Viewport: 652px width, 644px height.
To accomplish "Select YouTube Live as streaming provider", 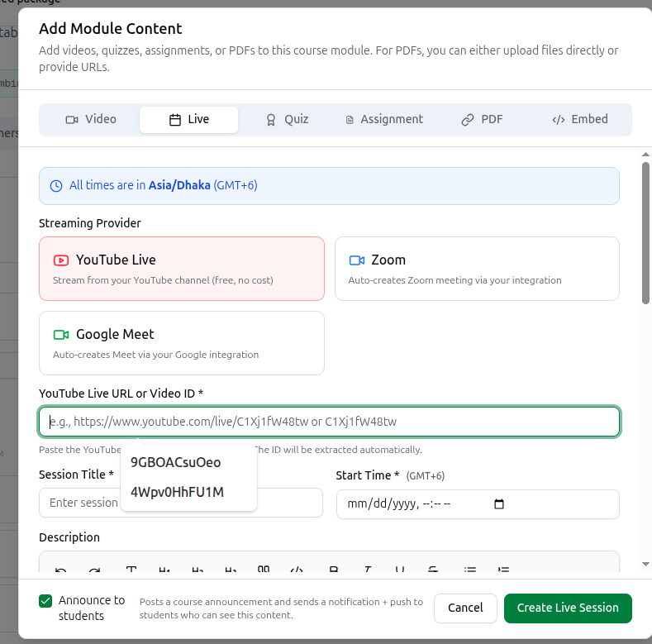I will (182, 269).
